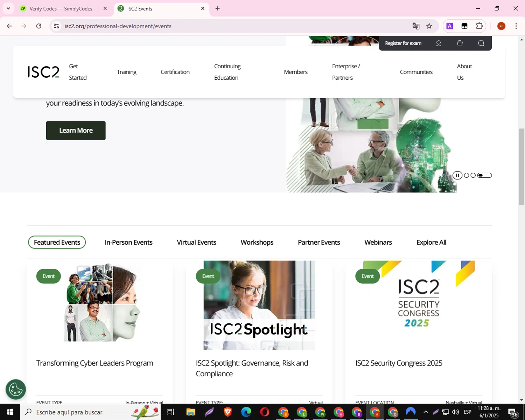525x420 pixels.
Task: Open Windows Start menu
Action: click(x=10, y=412)
